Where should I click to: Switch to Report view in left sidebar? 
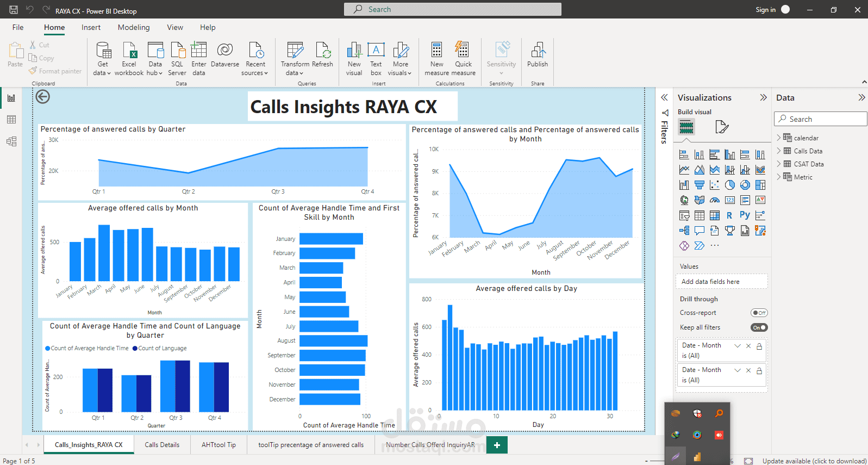[x=11, y=98]
